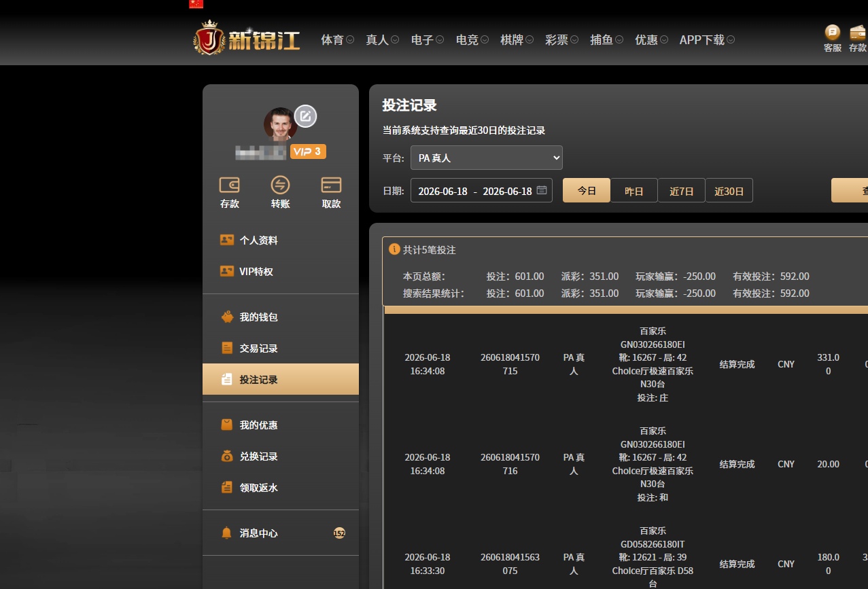Expand the 体育 navigation menu
Viewport: 868px width, 589px height.
pos(338,40)
